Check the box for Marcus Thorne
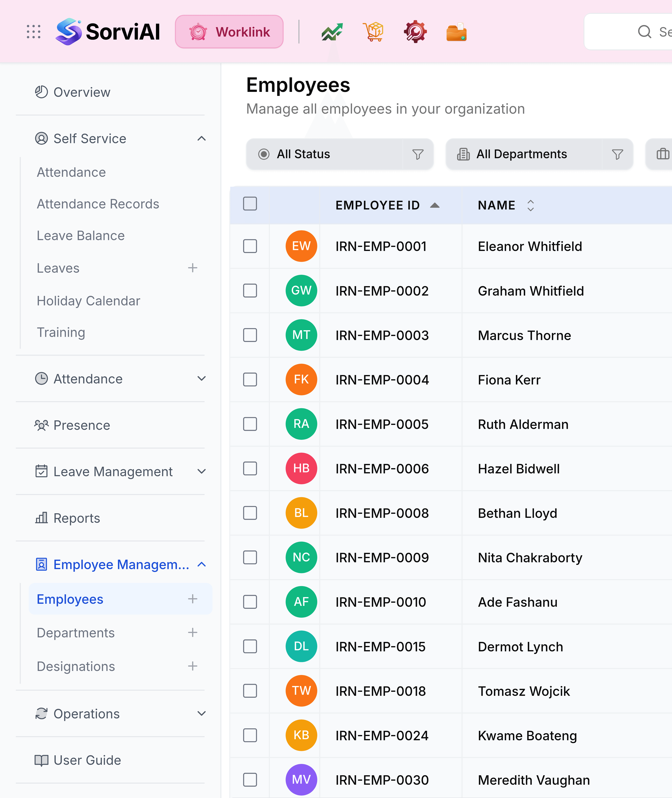Image resolution: width=672 pixels, height=798 pixels. click(x=250, y=335)
